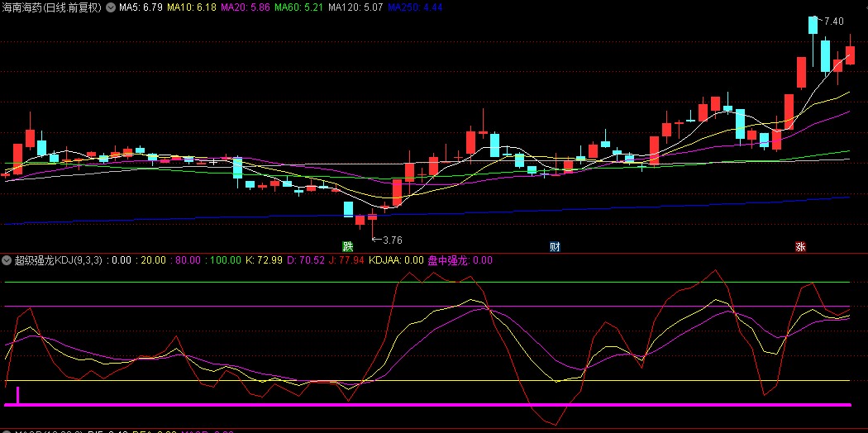Screen dimensions: 868x433
Task: Click the 盘中强龙 indicator value label
Action: tap(460, 260)
